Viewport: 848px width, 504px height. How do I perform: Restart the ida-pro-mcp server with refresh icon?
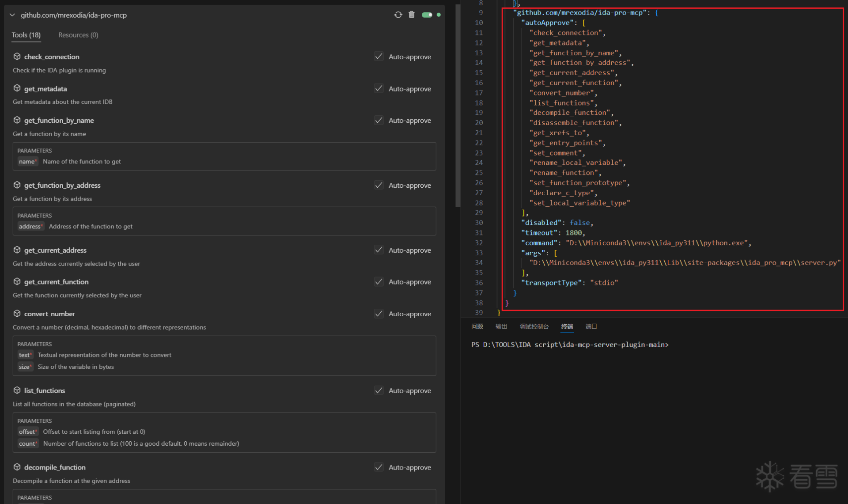pos(398,15)
